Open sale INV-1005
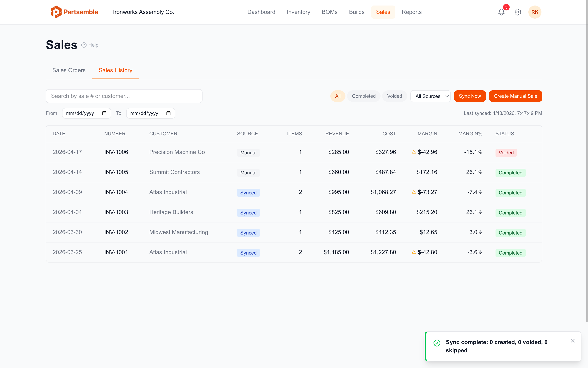This screenshot has width=588, height=368. [x=116, y=172]
